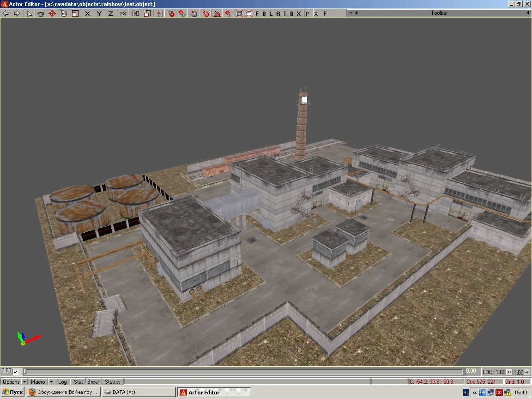Click the Stat button
This screenshot has height=399, width=532.
tap(79, 382)
